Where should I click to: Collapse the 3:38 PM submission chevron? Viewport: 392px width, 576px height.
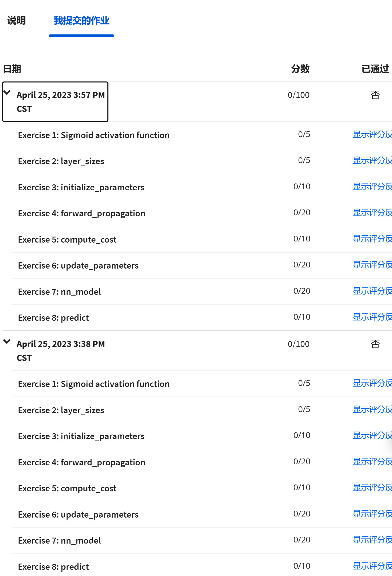click(x=7, y=342)
